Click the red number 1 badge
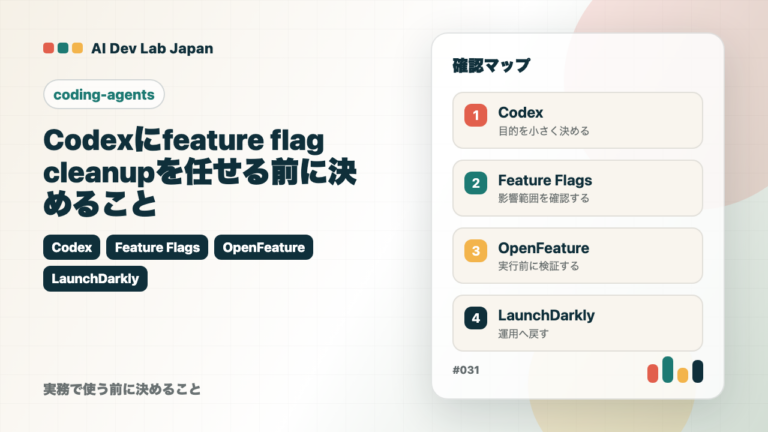This screenshot has height=432, width=768. pos(476,115)
